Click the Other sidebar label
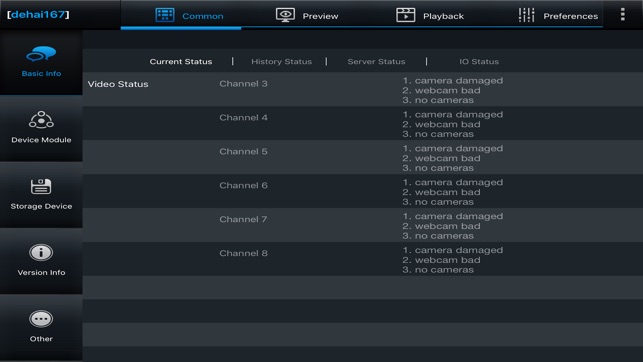 [x=41, y=339]
